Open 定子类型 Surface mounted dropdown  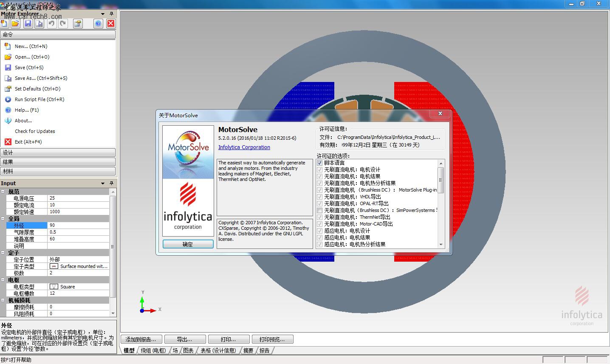[78, 266]
